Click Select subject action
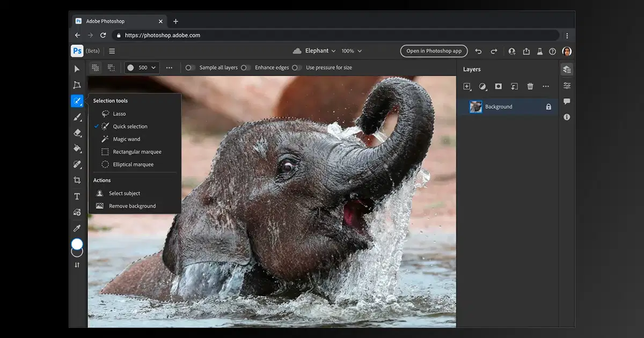This screenshot has width=644, height=338. (125, 193)
